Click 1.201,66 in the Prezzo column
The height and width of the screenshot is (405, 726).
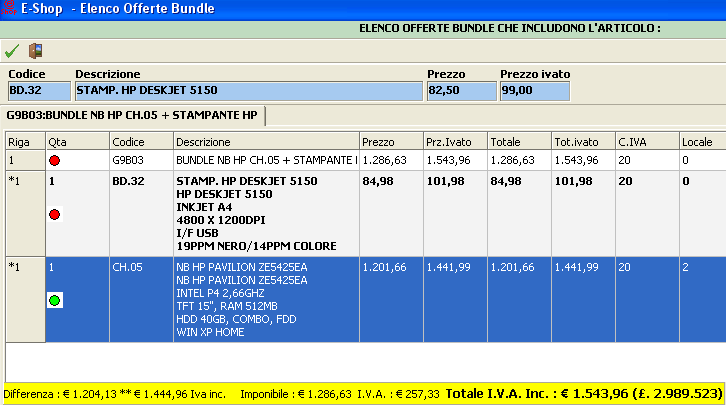(x=391, y=299)
